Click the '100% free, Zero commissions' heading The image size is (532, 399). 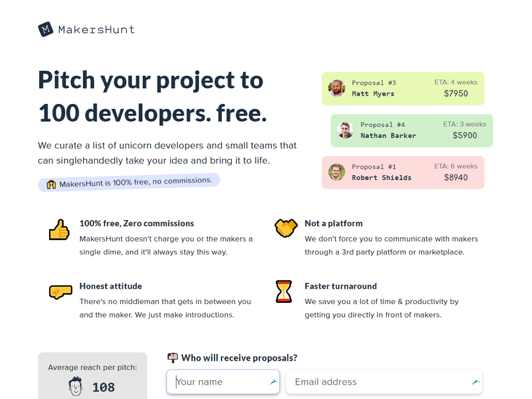[x=137, y=223]
